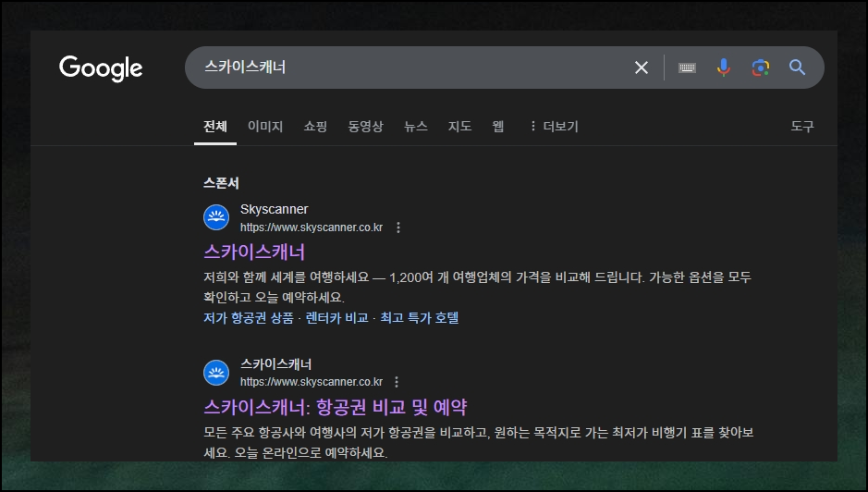
Task: Open 스카이스캐너: 항공권 비교 및 예약 link
Action: 336,407
